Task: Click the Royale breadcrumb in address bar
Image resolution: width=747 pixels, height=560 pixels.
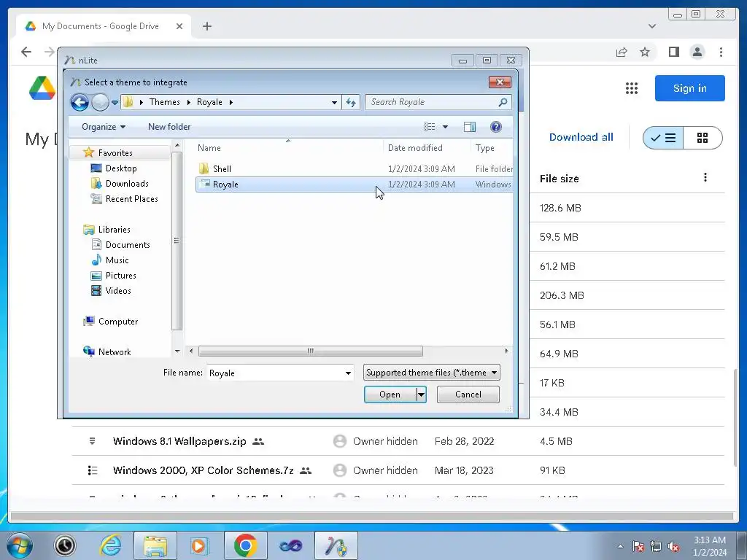Action: [x=209, y=102]
